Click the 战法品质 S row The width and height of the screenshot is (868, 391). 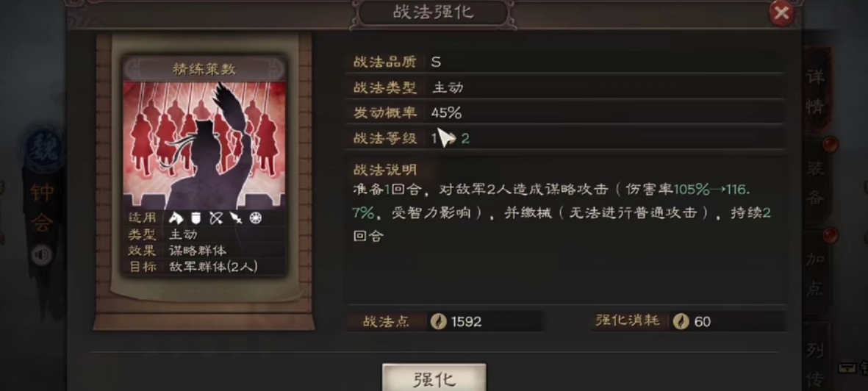[x=564, y=62]
